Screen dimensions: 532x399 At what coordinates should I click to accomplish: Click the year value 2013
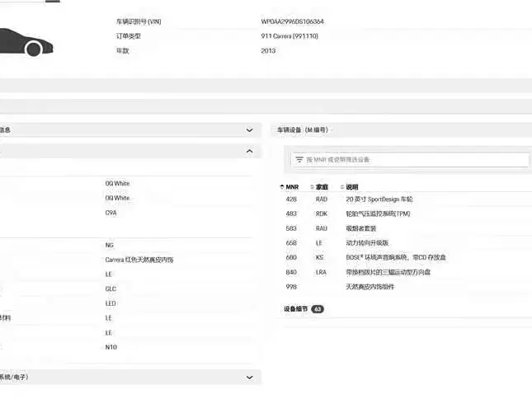(x=268, y=50)
